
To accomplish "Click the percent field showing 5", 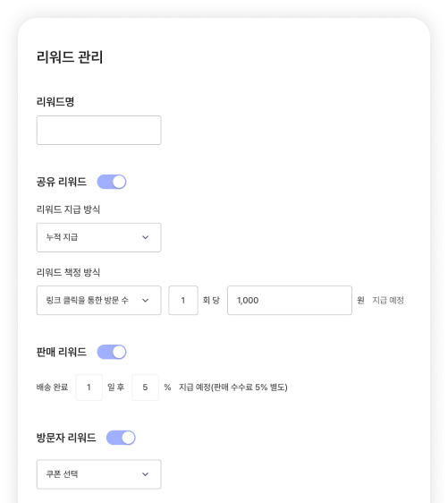I will pyautogui.click(x=145, y=388).
